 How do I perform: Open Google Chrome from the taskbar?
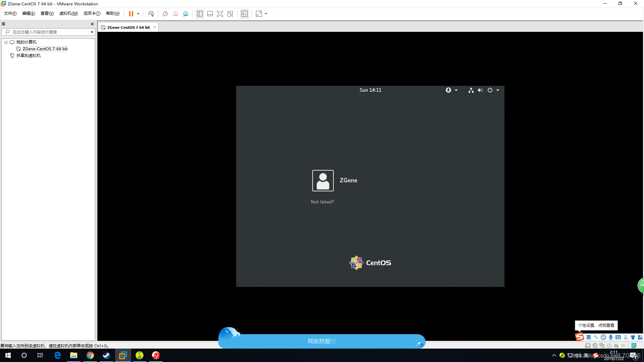coord(90,355)
